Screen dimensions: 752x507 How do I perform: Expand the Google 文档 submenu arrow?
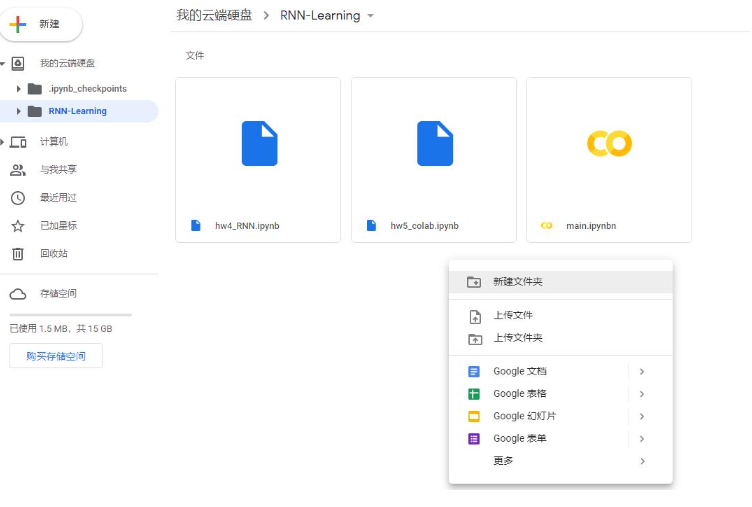(642, 372)
